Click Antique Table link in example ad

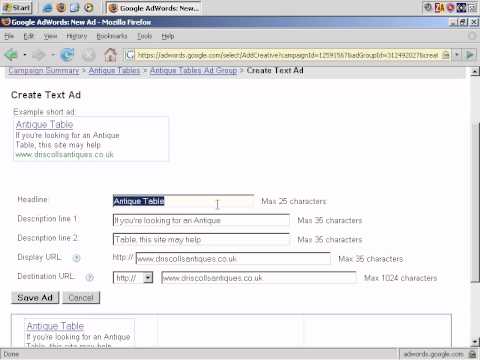click(44, 125)
